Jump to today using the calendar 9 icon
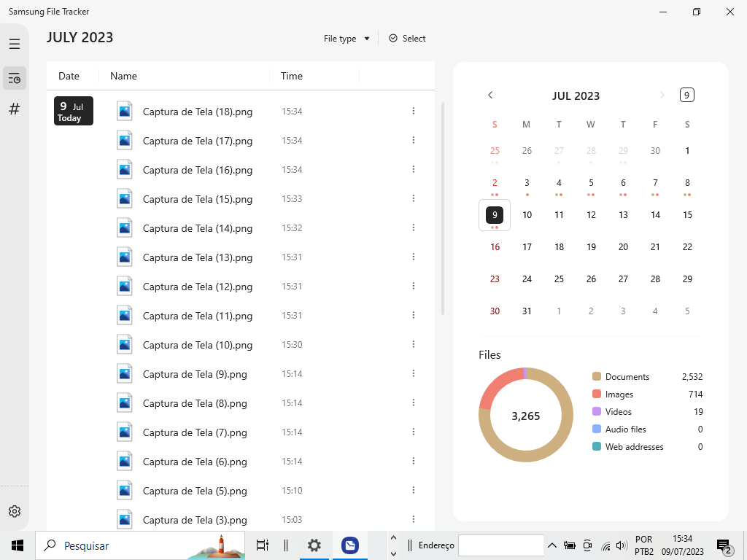747x560 pixels. [686, 95]
